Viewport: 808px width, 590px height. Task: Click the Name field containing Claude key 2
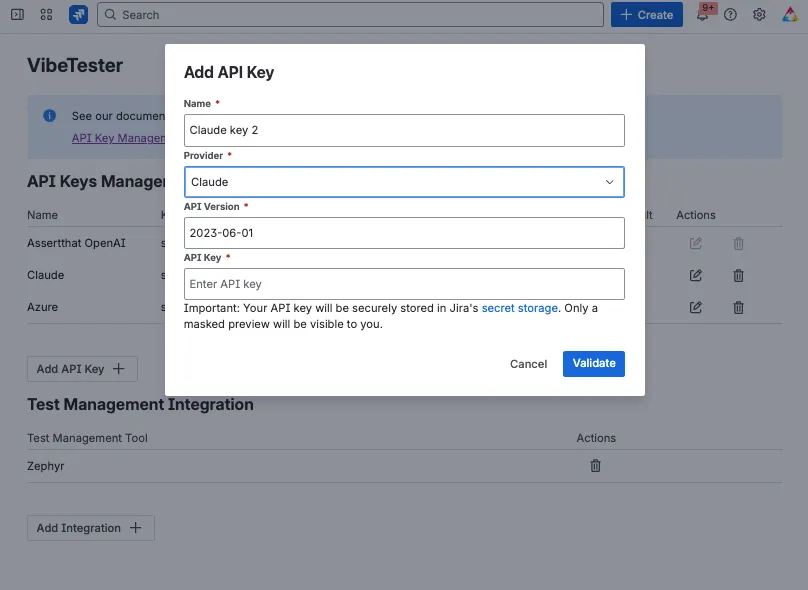click(x=404, y=130)
